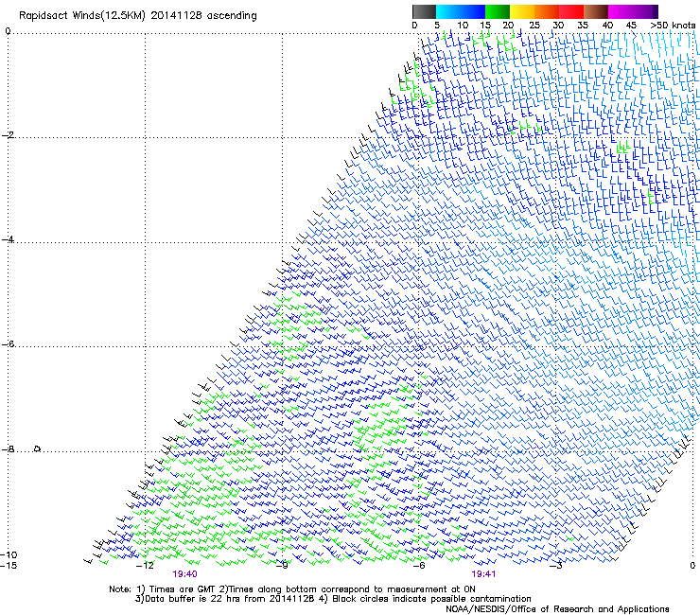The image size is (700, 615).
Task: Click the dark purple 45-50 knots color
Action: (x=645, y=11)
